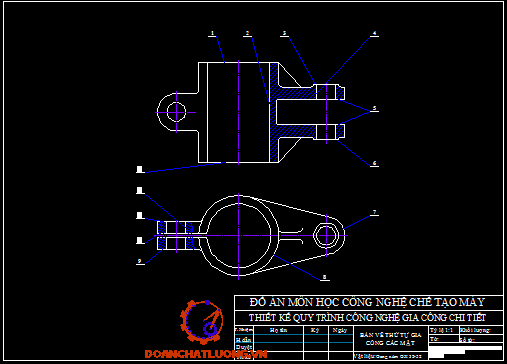
Task: Click the small hole on the left lug of top view
Action: [x=176, y=112]
